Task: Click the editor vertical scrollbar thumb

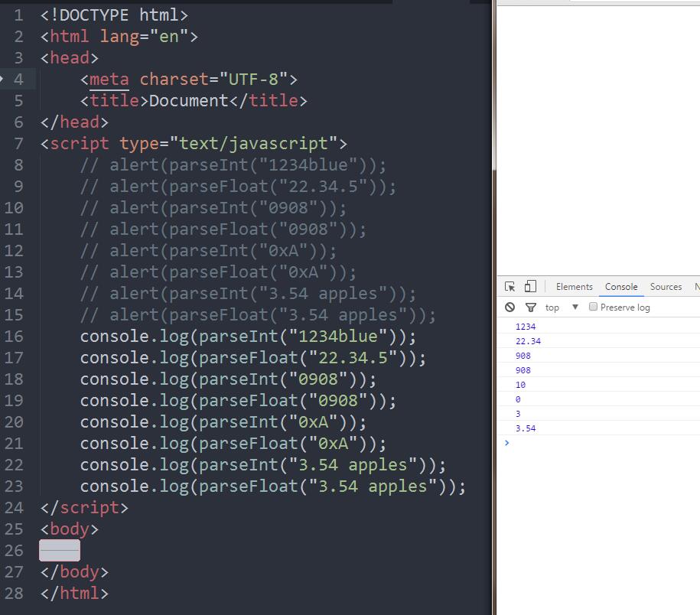Action: click(x=494, y=85)
